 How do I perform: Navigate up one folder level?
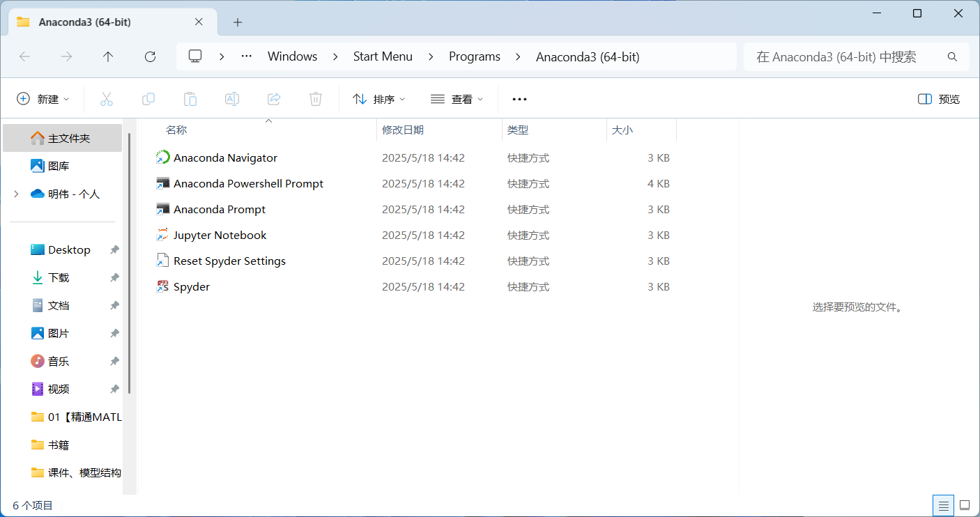(108, 56)
